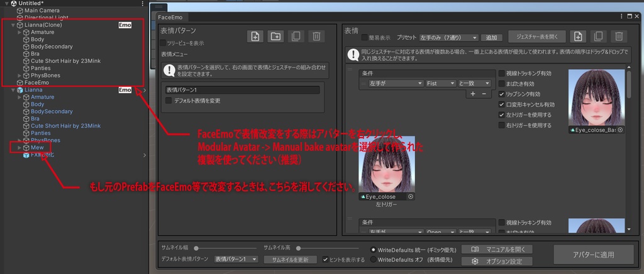Open the Fist gesture dropdown
Image resolution: width=644 pixels, height=274 pixels.
pos(441,83)
